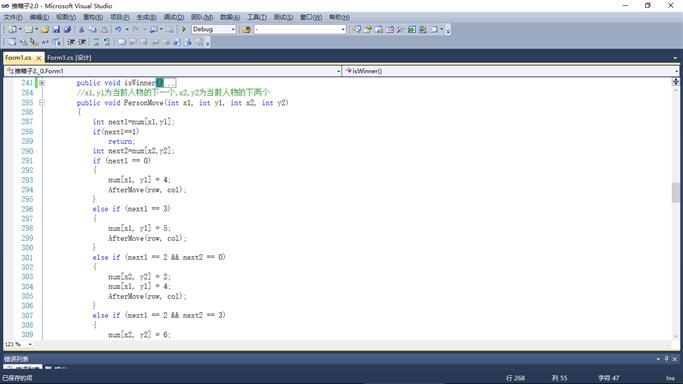
Task: Open the Toolbox icon in toolbar
Action: click(401, 29)
